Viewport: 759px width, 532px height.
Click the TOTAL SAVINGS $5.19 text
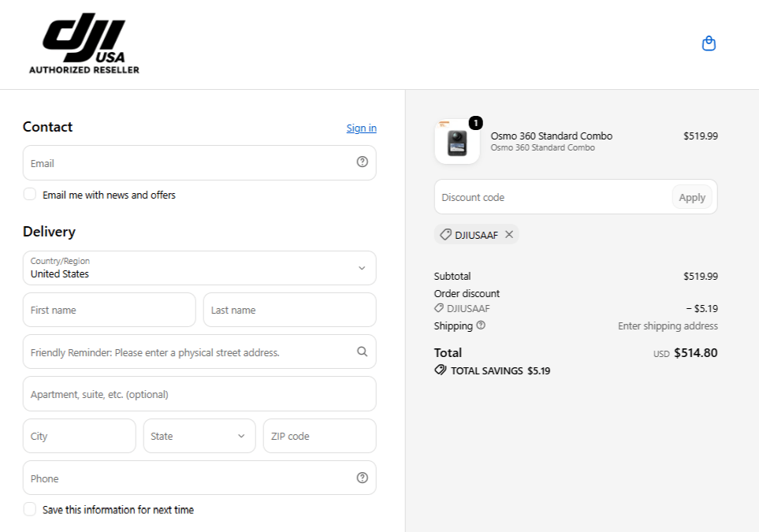[x=500, y=370]
